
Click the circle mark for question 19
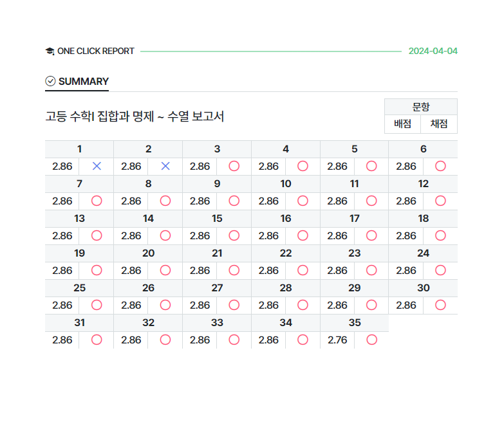pyautogui.click(x=97, y=270)
